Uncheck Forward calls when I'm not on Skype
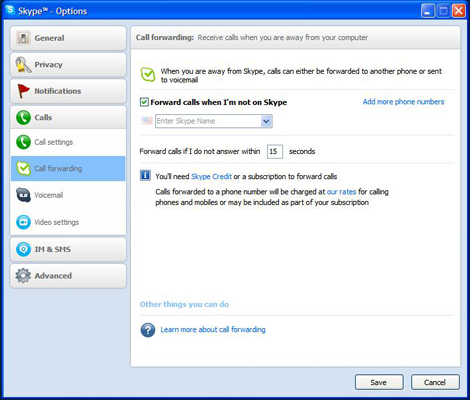Screen dimensions: 470x400 pyautogui.click(x=144, y=102)
